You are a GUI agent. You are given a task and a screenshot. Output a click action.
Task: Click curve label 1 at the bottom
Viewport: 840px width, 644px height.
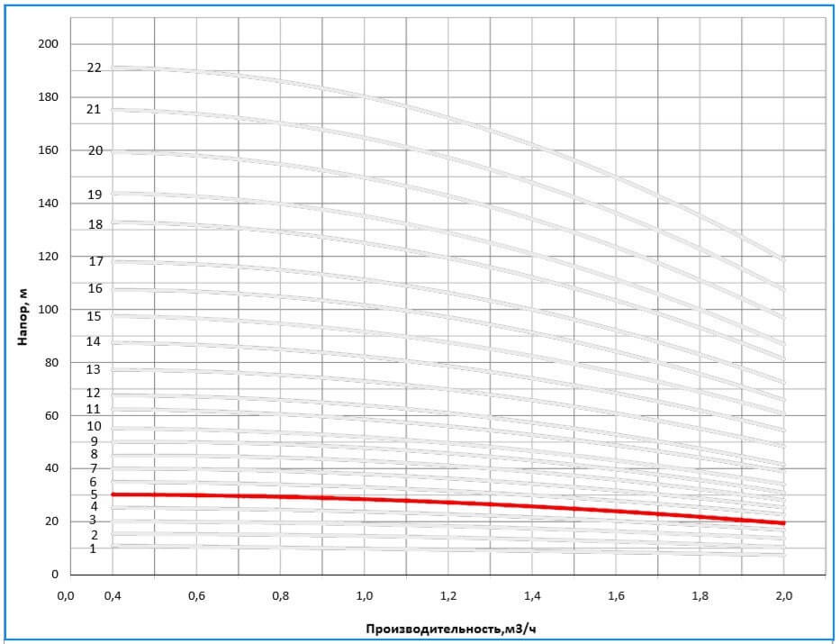coord(92,549)
